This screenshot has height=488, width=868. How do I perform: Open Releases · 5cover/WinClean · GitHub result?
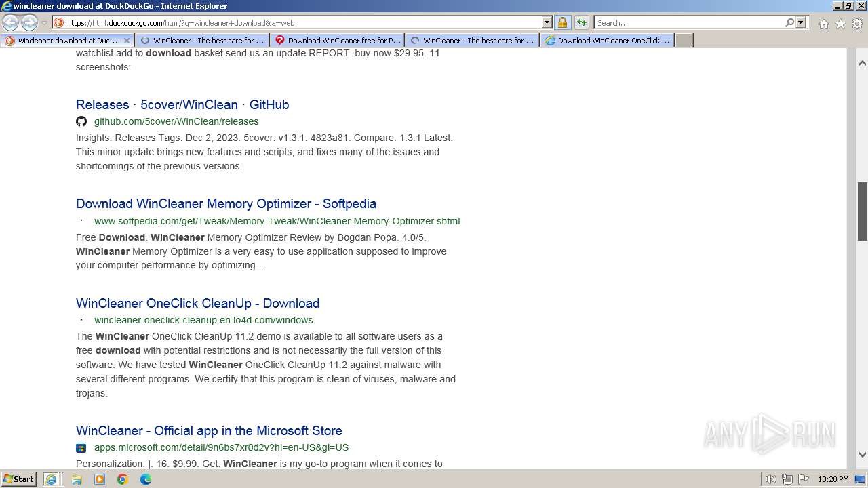[182, 104]
